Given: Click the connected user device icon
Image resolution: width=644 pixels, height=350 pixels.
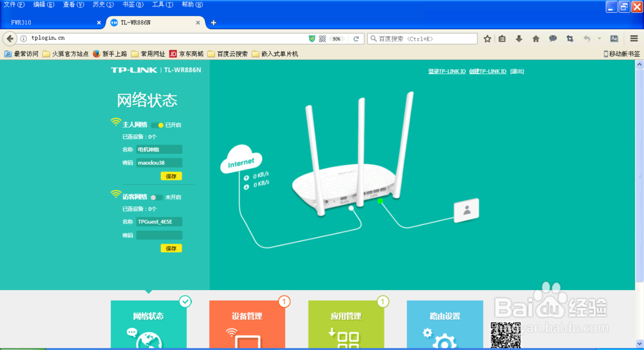Looking at the screenshot, I should (x=466, y=211).
